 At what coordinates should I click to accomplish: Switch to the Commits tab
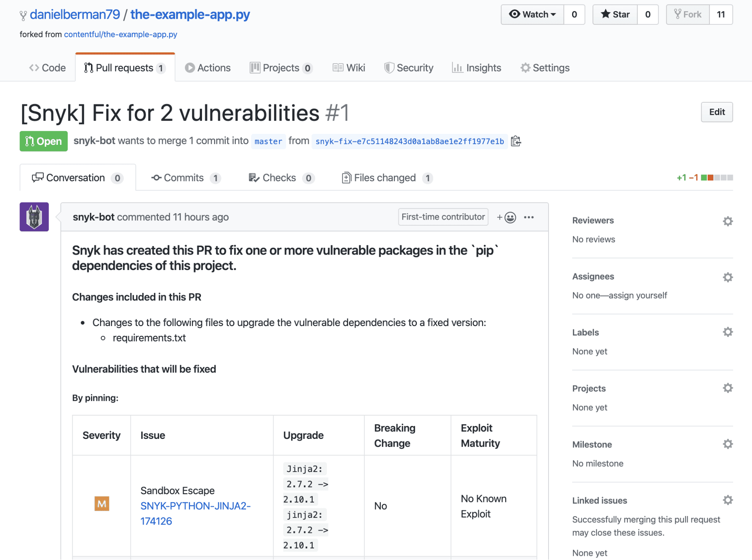(186, 178)
